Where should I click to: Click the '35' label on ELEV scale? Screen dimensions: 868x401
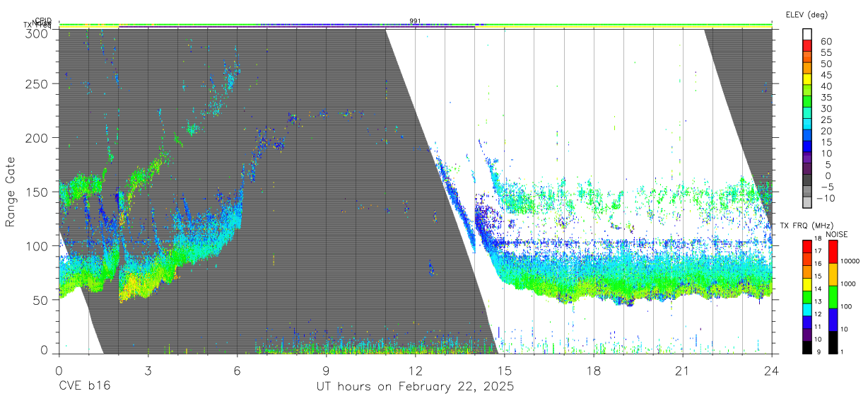(826, 98)
